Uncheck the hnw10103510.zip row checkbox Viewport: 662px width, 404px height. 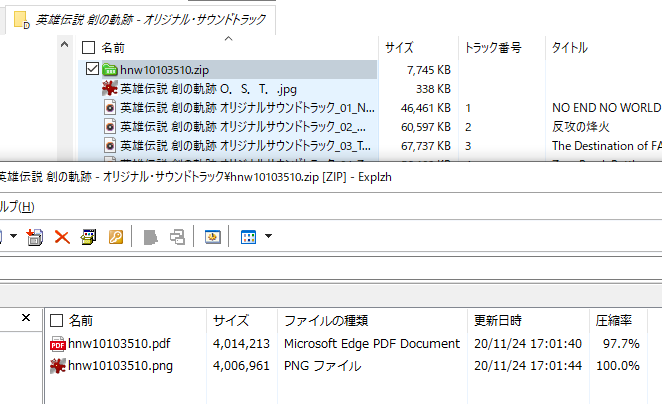(x=92, y=68)
